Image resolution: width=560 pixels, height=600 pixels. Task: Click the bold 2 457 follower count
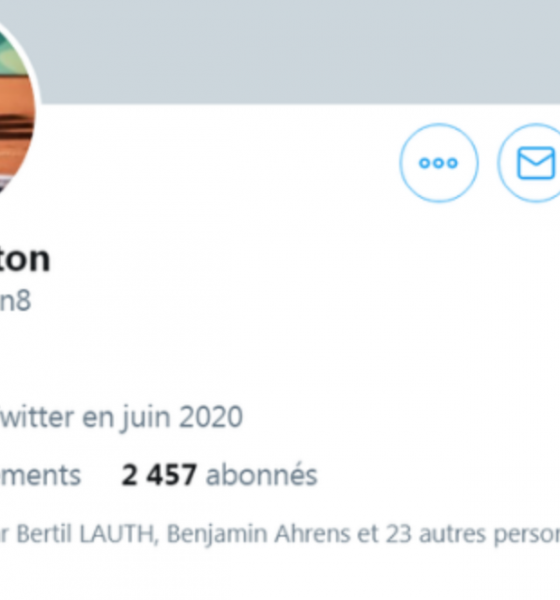coord(159,475)
